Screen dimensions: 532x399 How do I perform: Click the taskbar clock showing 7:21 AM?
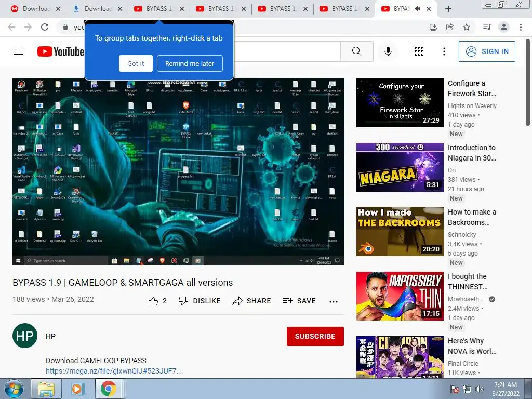[x=506, y=389]
